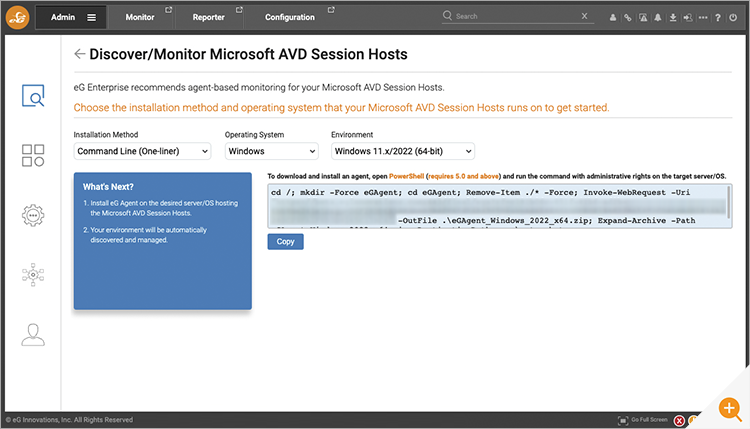Click Go Full Screen in footer
The image size is (750, 429).
tap(643, 420)
